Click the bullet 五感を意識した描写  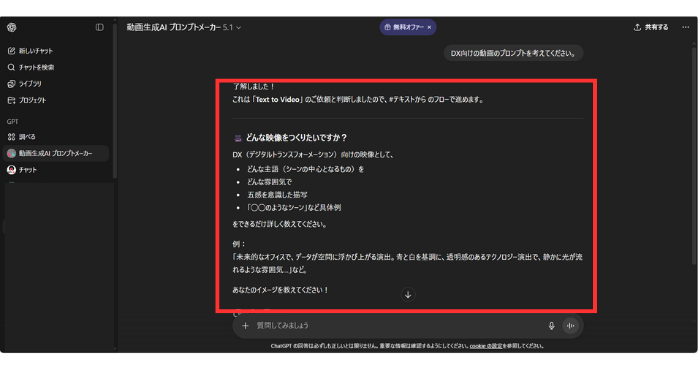click(x=277, y=195)
